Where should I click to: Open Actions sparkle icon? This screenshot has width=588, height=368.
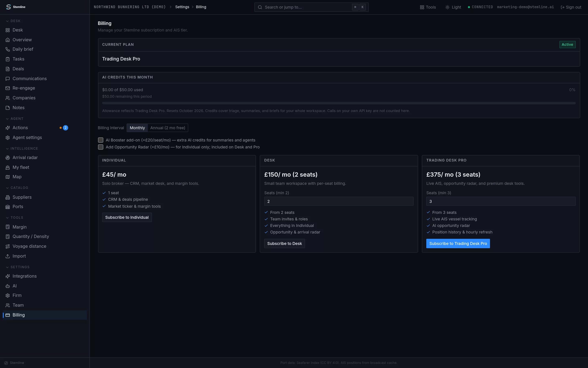pyautogui.click(x=8, y=128)
